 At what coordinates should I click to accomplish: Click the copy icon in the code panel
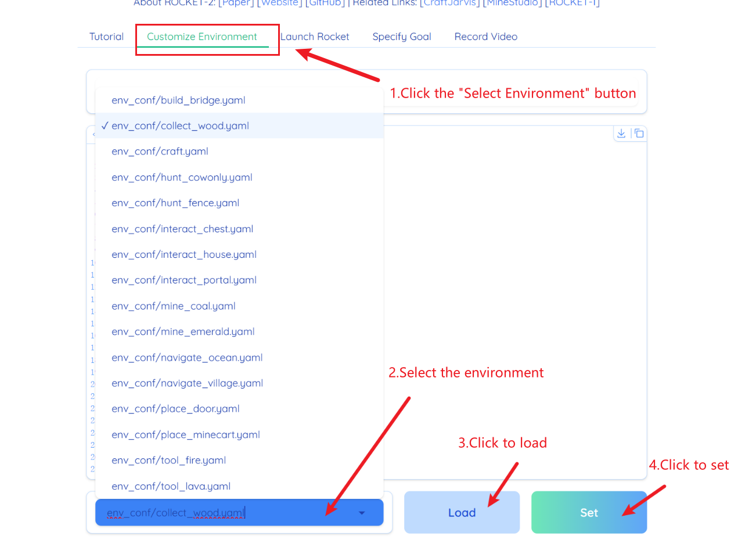pos(639,134)
